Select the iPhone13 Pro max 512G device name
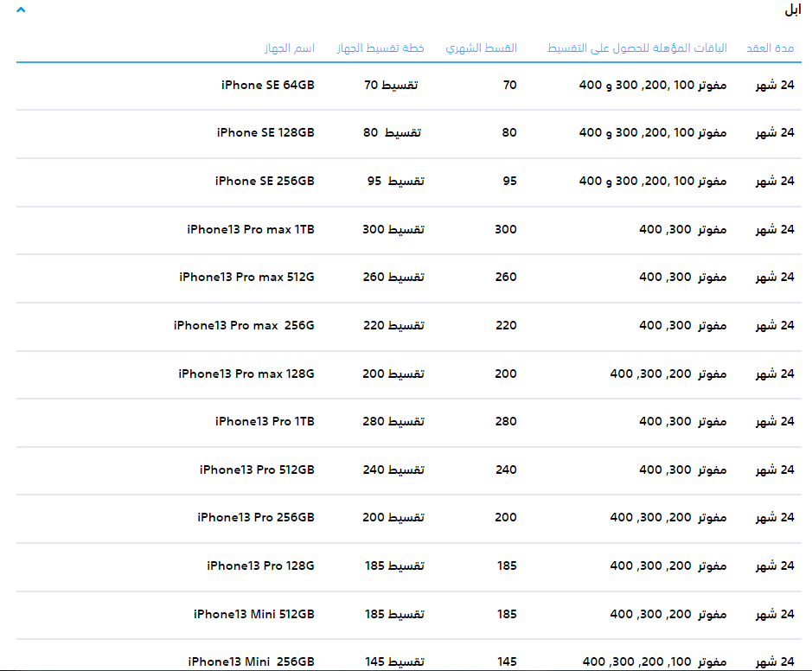This screenshot has height=671, width=812. click(246, 277)
